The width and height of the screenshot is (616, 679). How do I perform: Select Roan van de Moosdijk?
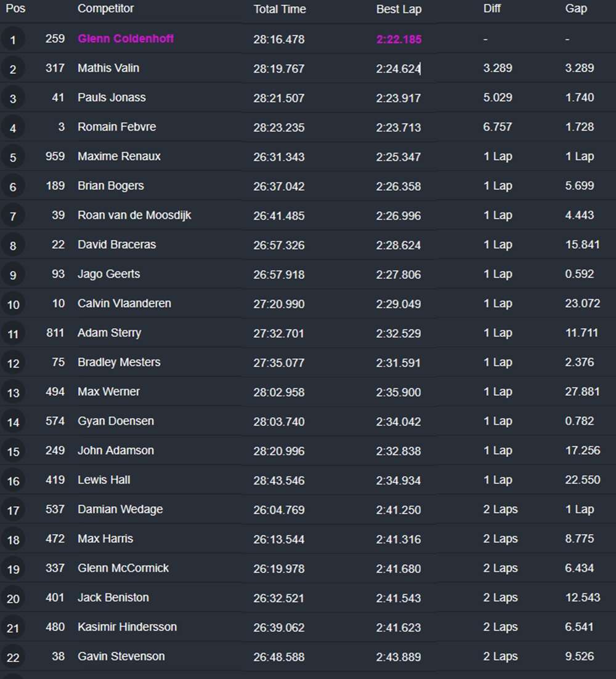click(134, 215)
